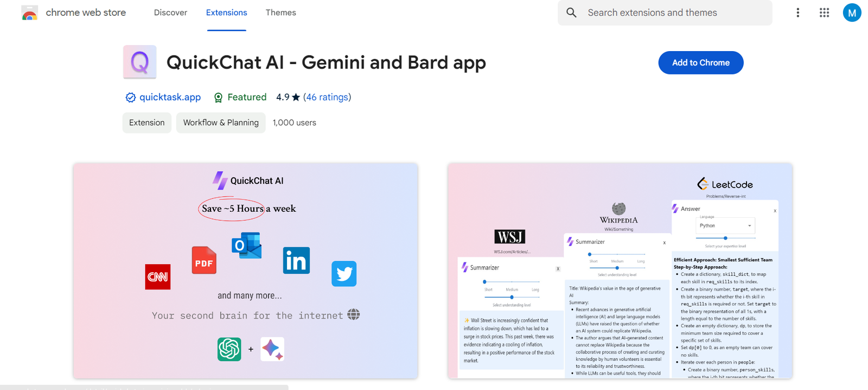Click the Chrome Web Store rainbow logo
The height and width of the screenshot is (390, 868).
coord(30,13)
